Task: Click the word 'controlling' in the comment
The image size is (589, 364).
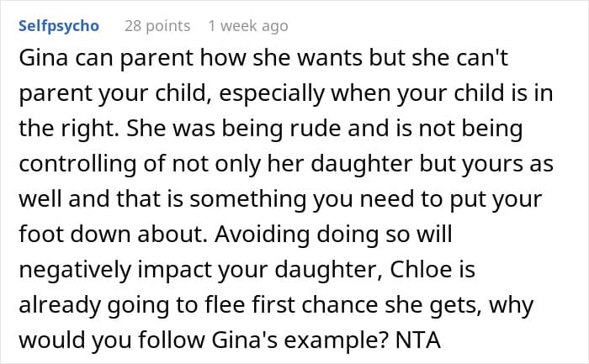Action: [x=77, y=164]
